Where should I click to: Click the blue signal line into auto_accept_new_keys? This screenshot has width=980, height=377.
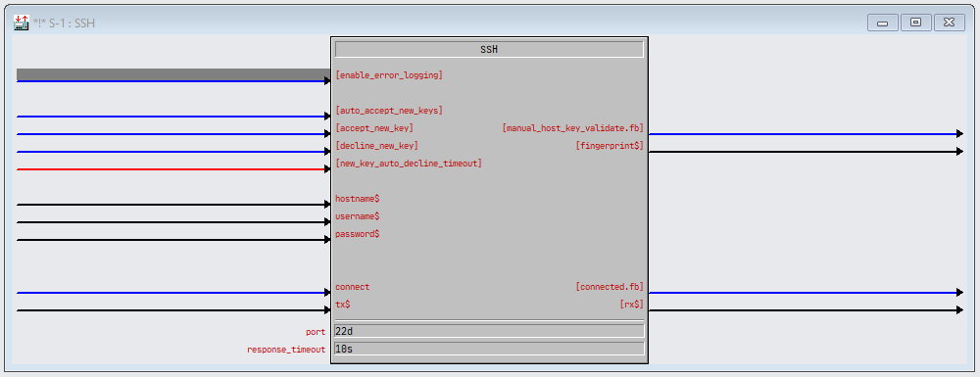[173, 117]
